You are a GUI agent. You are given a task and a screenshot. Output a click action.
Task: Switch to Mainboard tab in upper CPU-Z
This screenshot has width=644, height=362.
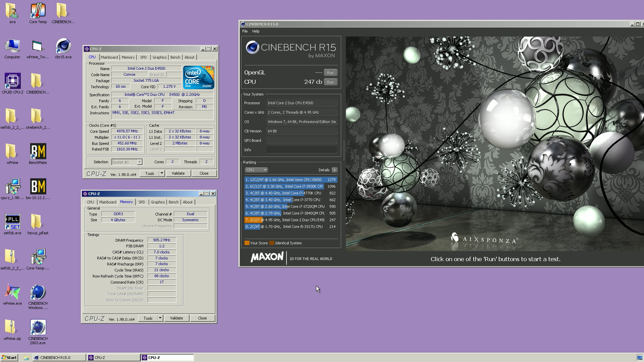pos(109,57)
